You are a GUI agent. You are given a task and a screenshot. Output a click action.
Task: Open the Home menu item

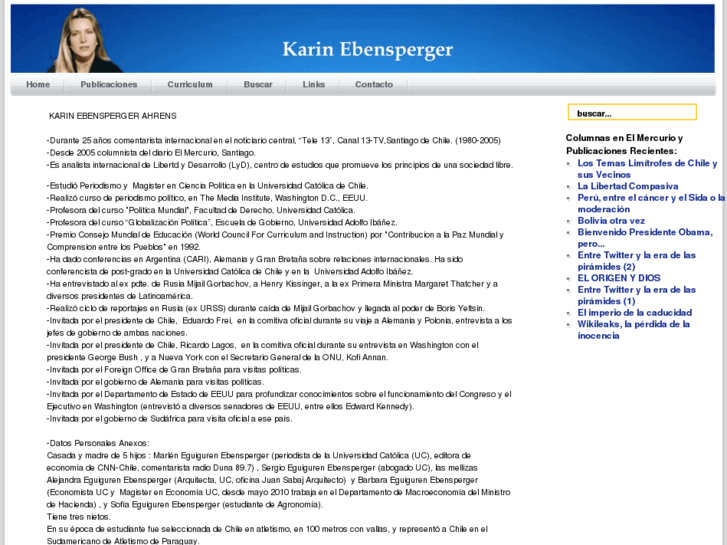[x=38, y=84]
